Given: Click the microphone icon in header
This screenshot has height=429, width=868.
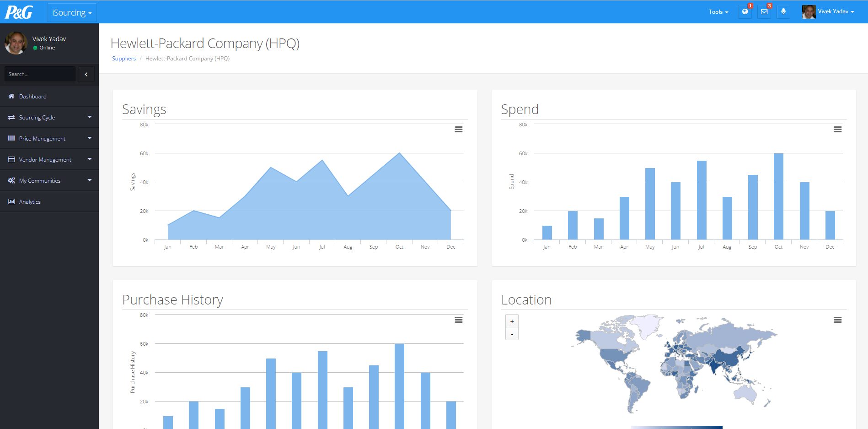Looking at the screenshot, I should coord(783,12).
